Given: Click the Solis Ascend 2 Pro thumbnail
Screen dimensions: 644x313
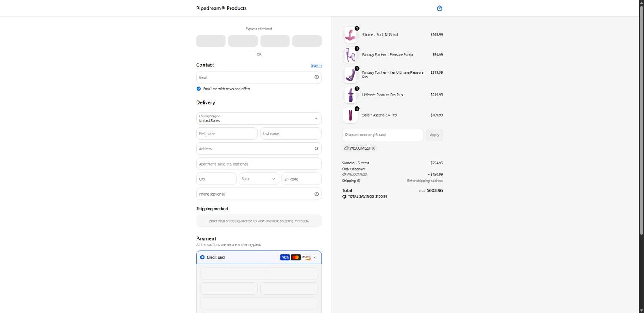Looking at the screenshot, I should [x=350, y=115].
